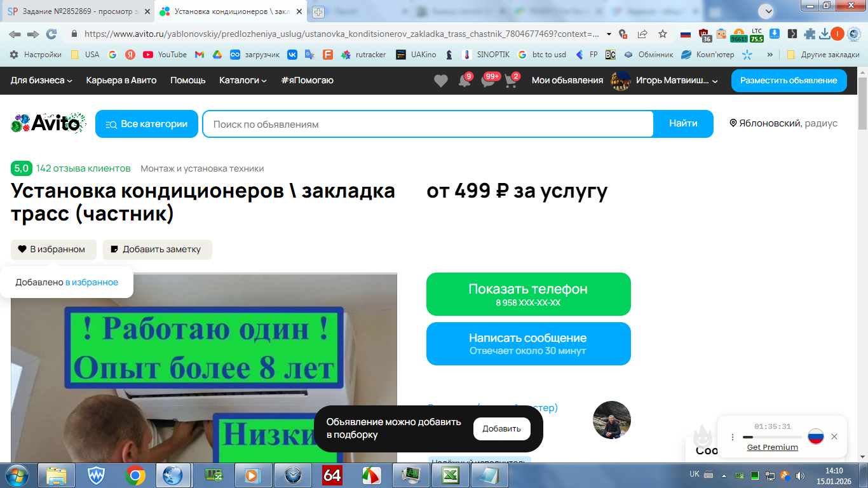Open YouTube bookmark
Screen dimensions: 868x488
(165, 55)
